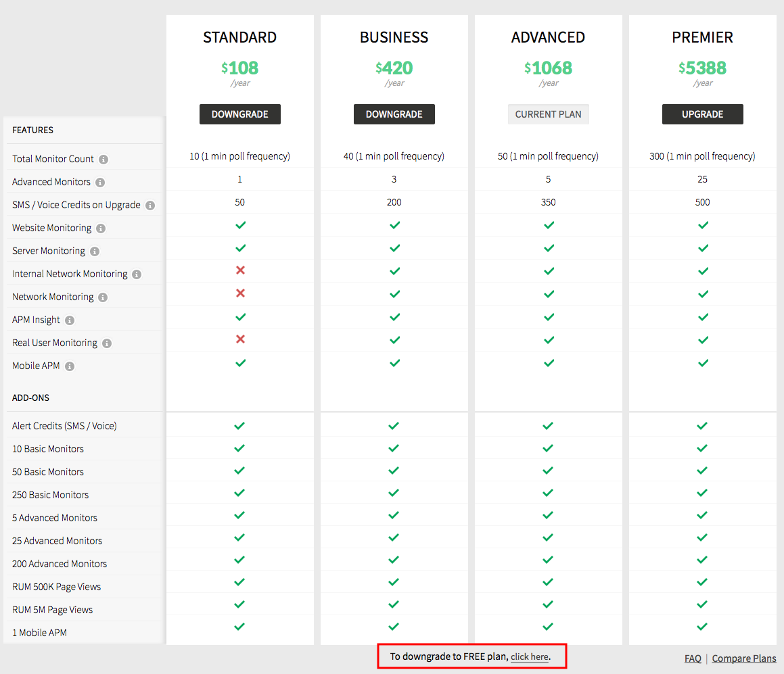784x674 pixels.
Task: Open the Network Monitoring info icon
Action: tap(103, 297)
